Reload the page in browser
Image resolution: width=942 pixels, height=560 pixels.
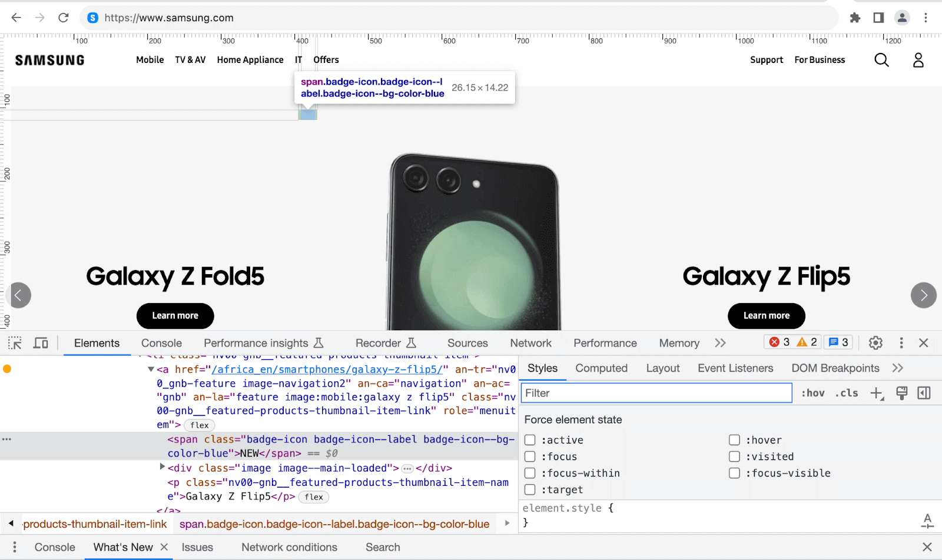point(64,18)
